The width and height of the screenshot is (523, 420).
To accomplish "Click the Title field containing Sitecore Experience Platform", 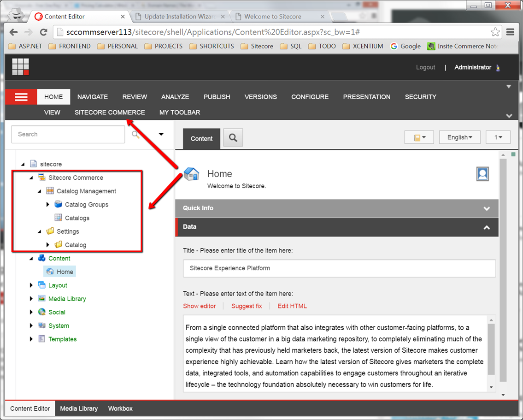I will (x=339, y=268).
